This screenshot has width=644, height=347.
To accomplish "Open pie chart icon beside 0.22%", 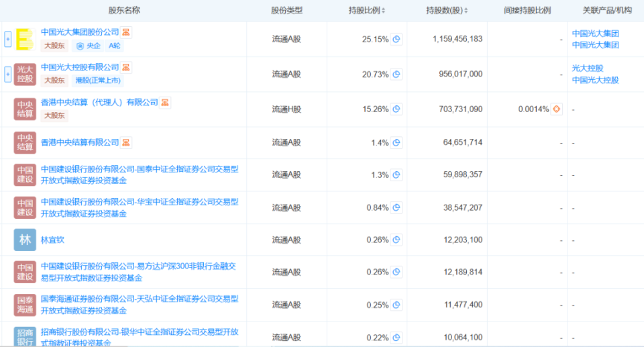I will (x=396, y=338).
